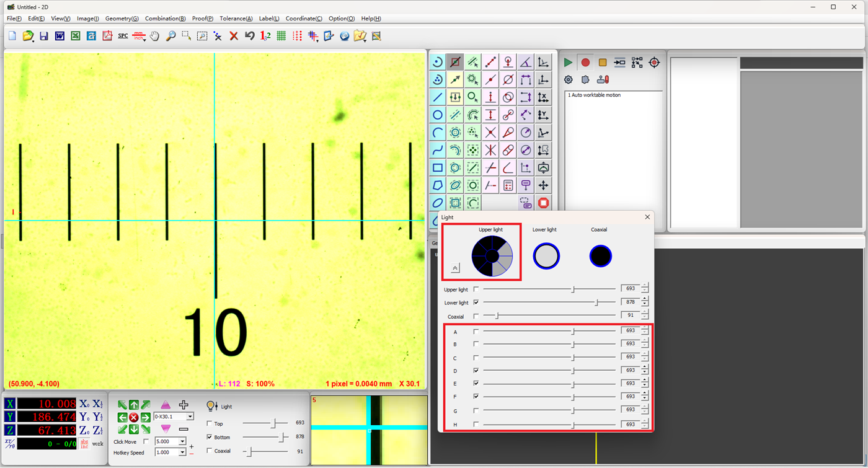The image size is (868, 468).
Task: Open the Image menu
Action: click(88, 19)
